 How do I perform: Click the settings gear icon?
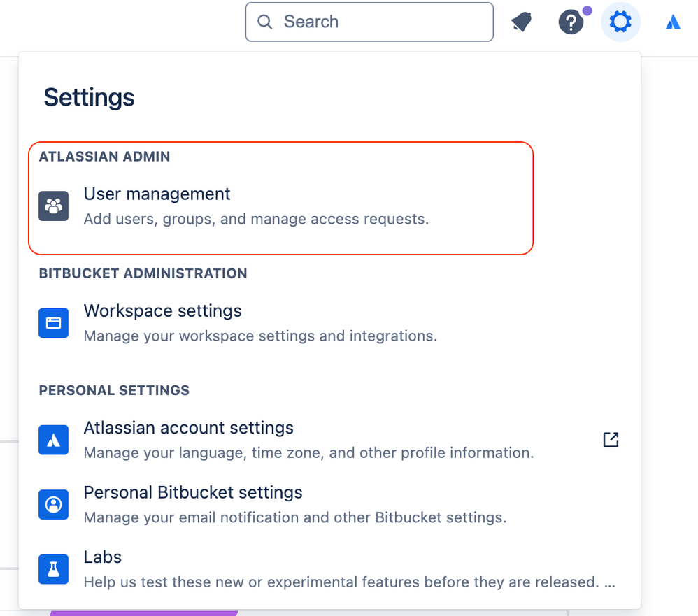pos(620,22)
